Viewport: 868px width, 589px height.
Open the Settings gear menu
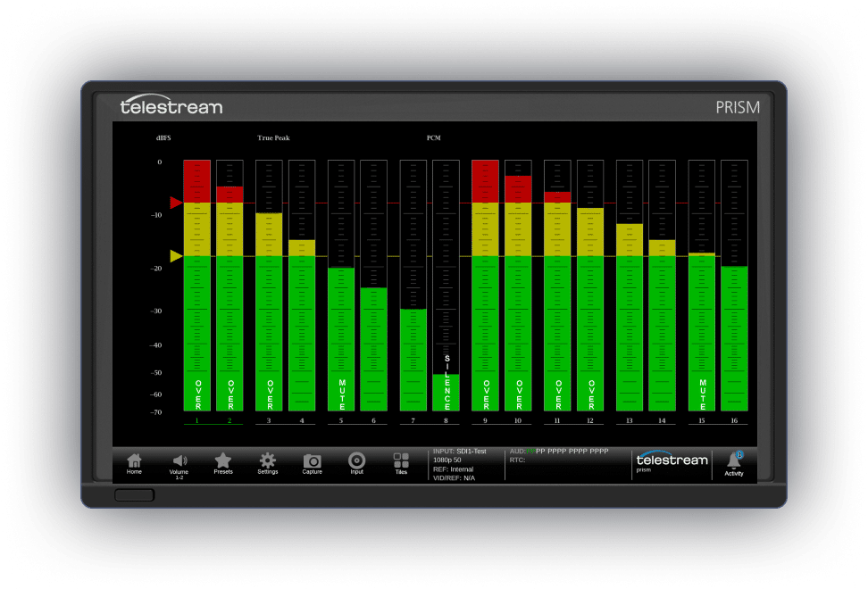(x=267, y=463)
